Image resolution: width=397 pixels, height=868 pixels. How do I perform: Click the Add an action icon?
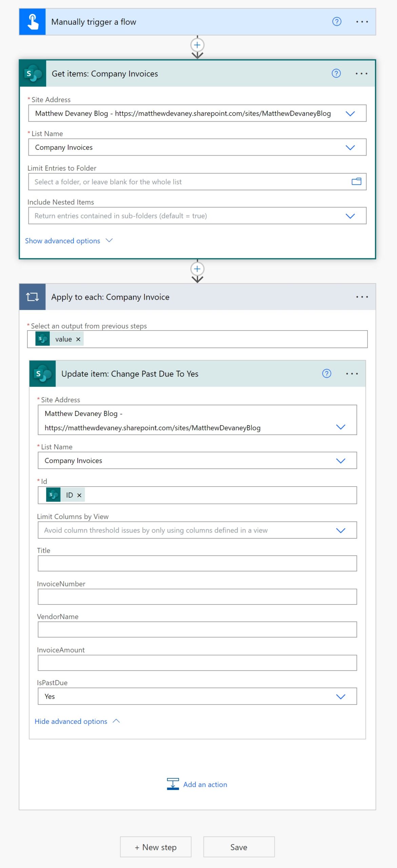point(173,784)
